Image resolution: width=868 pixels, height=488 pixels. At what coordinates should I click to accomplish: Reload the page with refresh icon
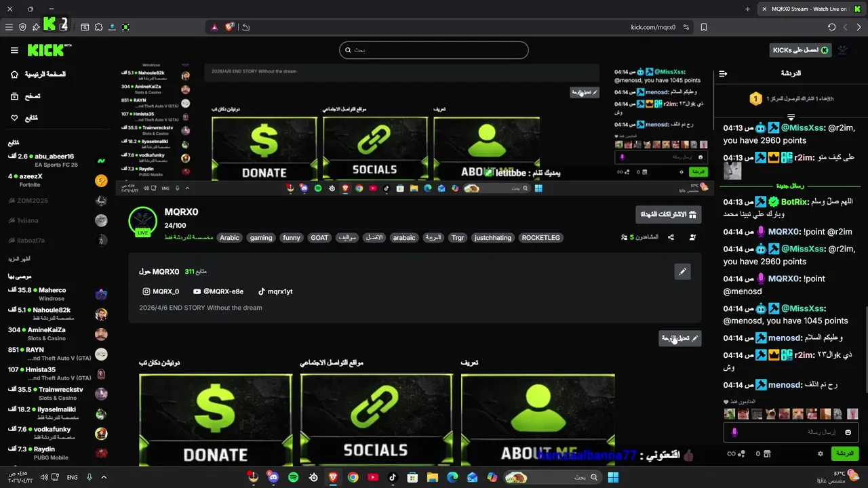click(x=832, y=27)
